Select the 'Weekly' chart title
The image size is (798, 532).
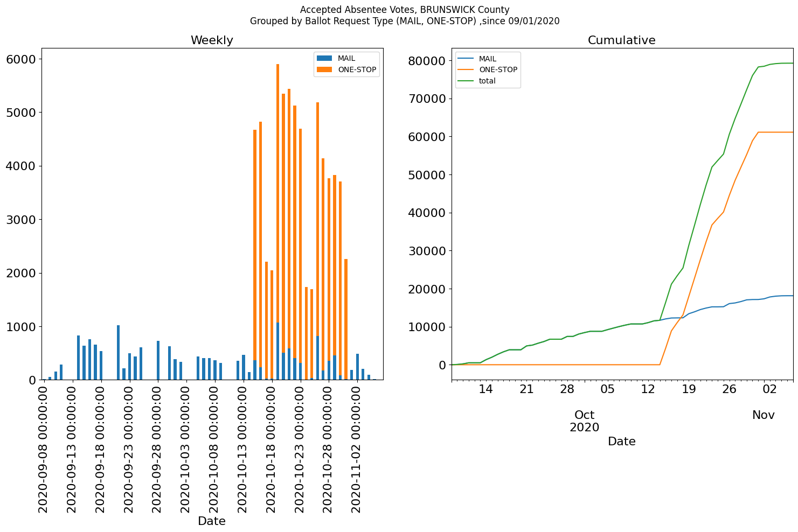click(x=212, y=40)
